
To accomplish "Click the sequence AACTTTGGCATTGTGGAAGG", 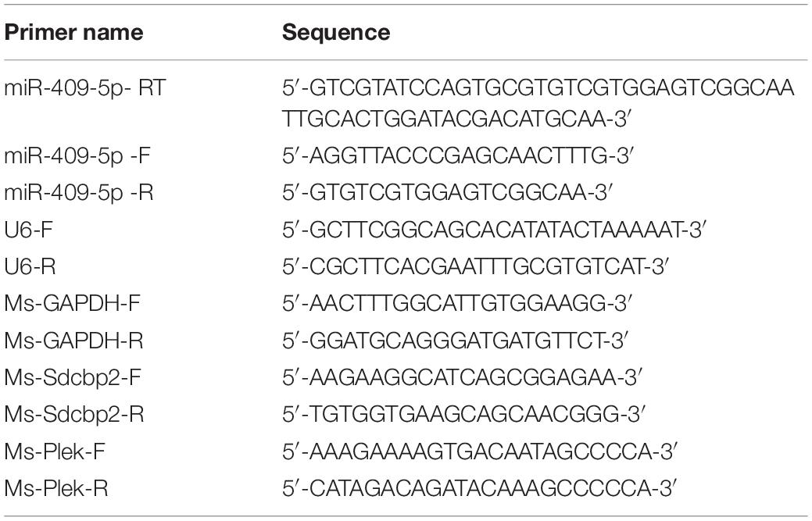I will pyautogui.click(x=456, y=302).
